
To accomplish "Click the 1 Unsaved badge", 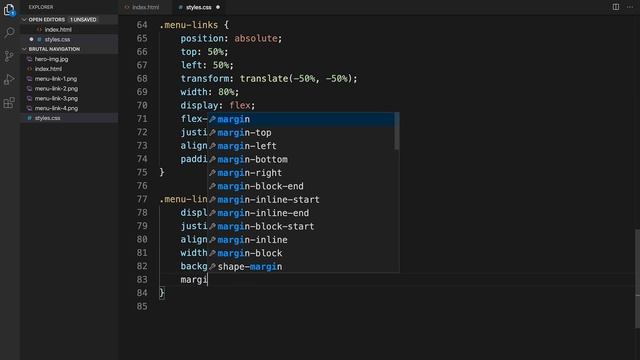I will click(x=83, y=20).
